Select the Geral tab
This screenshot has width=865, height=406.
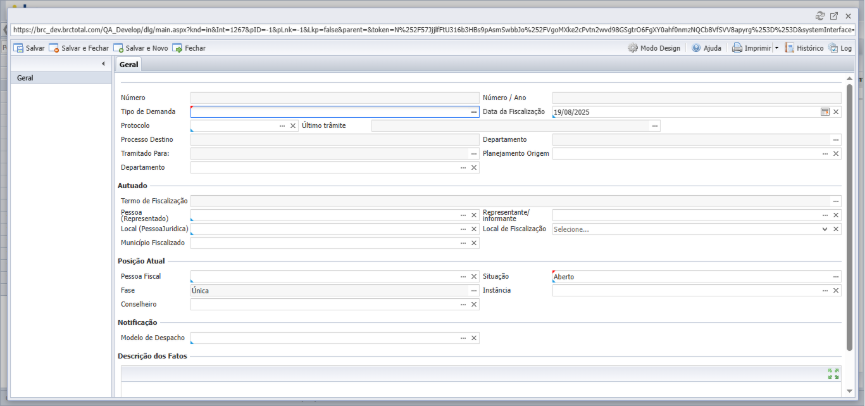click(x=129, y=65)
